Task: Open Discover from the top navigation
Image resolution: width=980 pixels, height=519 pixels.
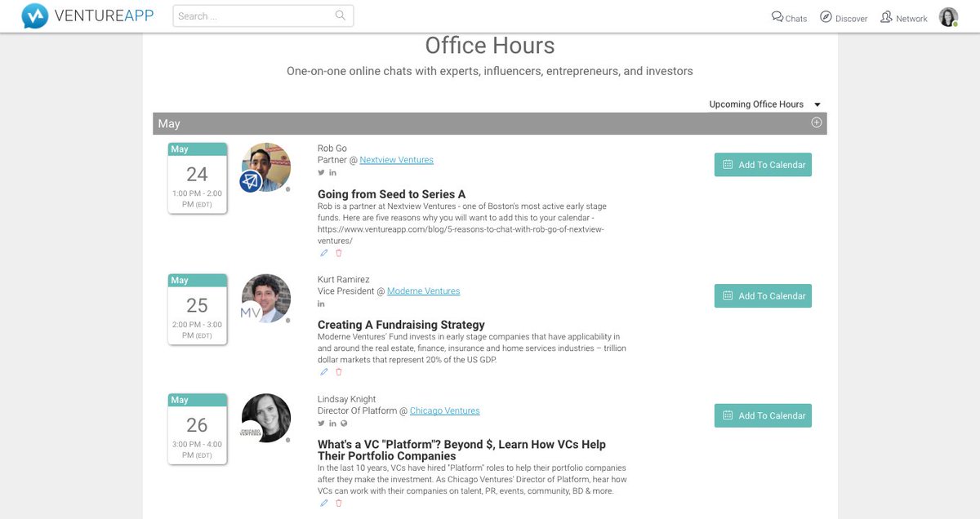Action: pyautogui.click(x=844, y=17)
